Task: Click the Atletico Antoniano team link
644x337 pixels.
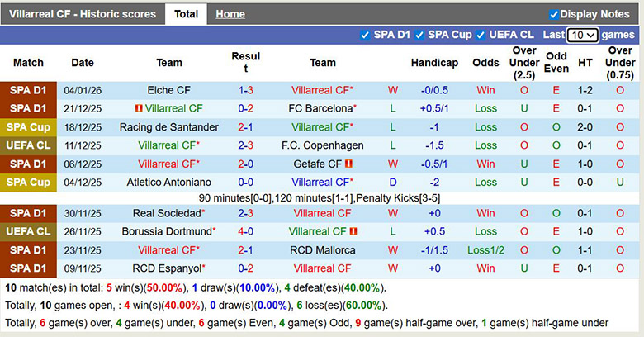Action: pos(168,182)
